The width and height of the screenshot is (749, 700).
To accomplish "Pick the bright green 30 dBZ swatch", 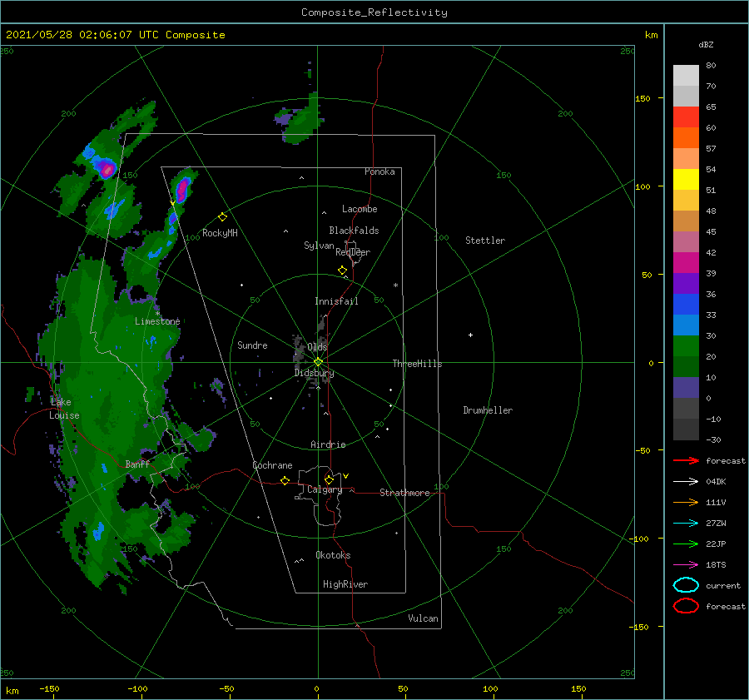I will tap(686, 346).
